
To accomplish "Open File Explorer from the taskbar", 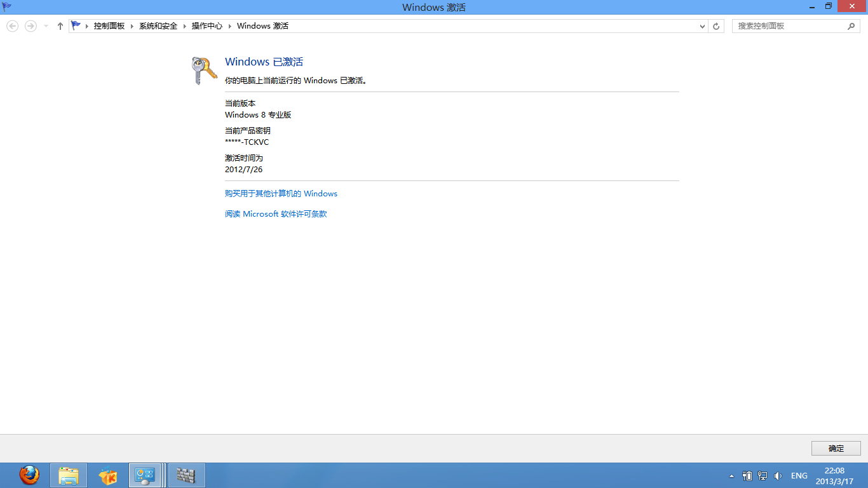I will tap(69, 475).
